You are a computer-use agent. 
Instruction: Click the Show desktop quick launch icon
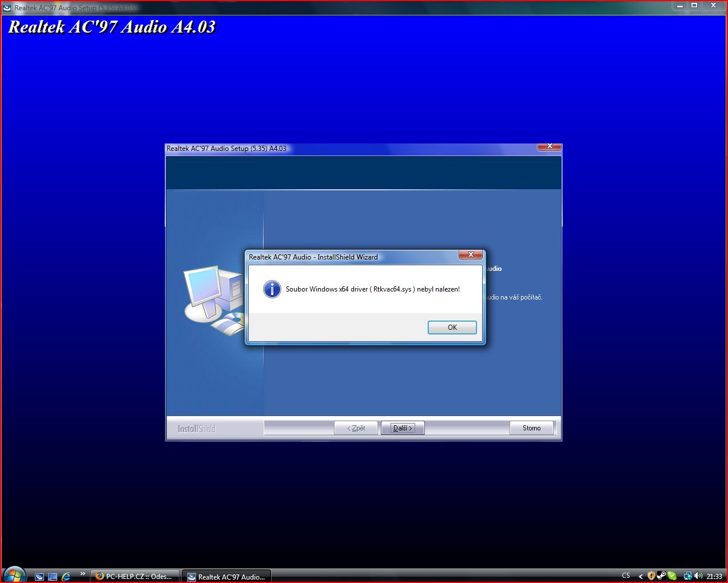53,577
